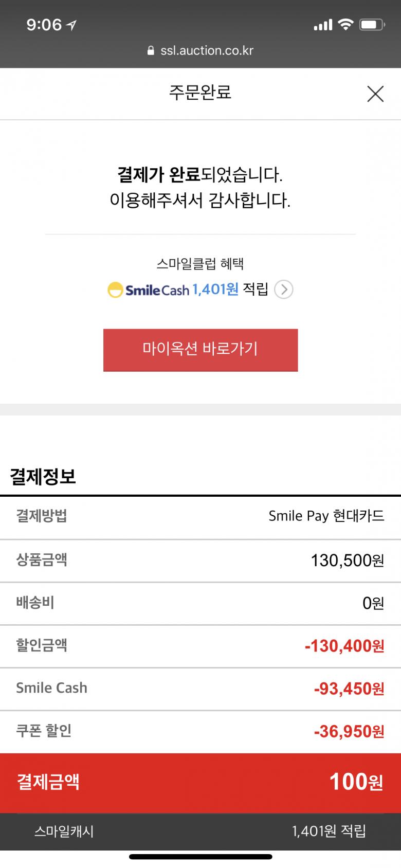
Task: Tap the red 결제금액 100원 total bar
Action: pos(200,783)
